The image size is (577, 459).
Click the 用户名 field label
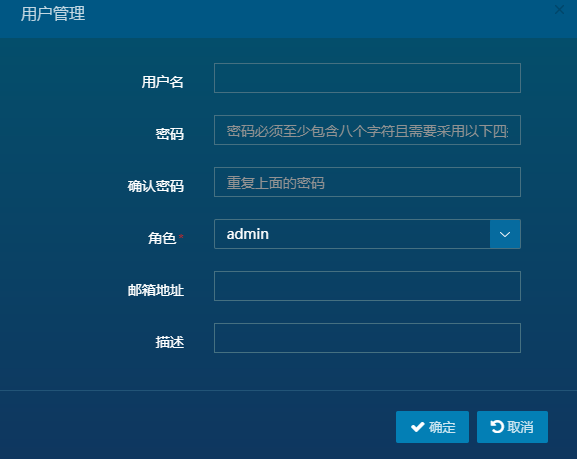coord(163,82)
